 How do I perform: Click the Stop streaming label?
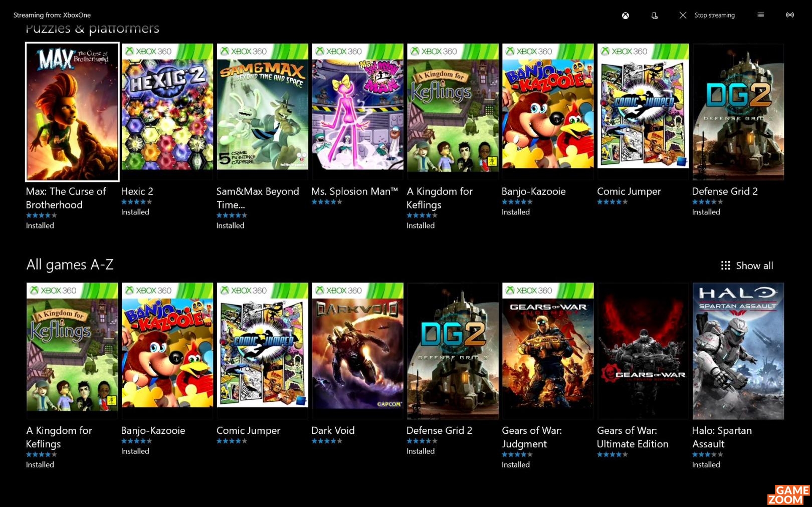(x=715, y=16)
